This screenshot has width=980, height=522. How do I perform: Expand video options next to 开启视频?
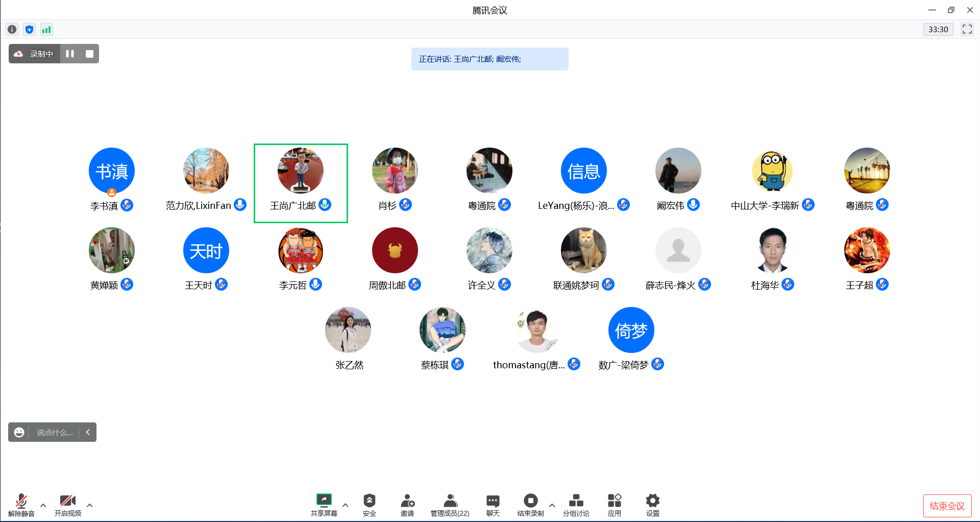coord(90,505)
